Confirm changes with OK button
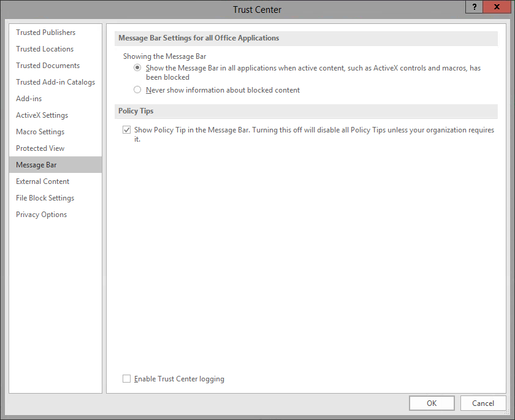The image size is (515, 420). click(432, 403)
